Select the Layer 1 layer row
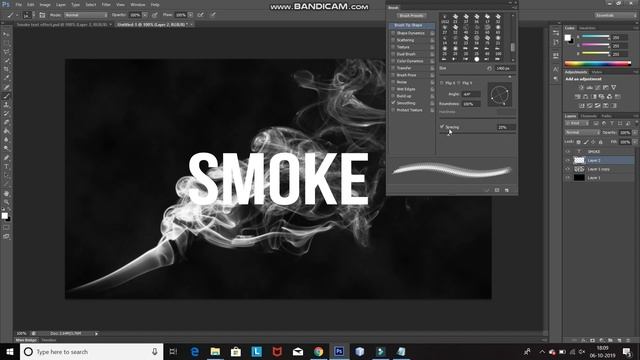The height and width of the screenshot is (360, 640). coord(600,178)
